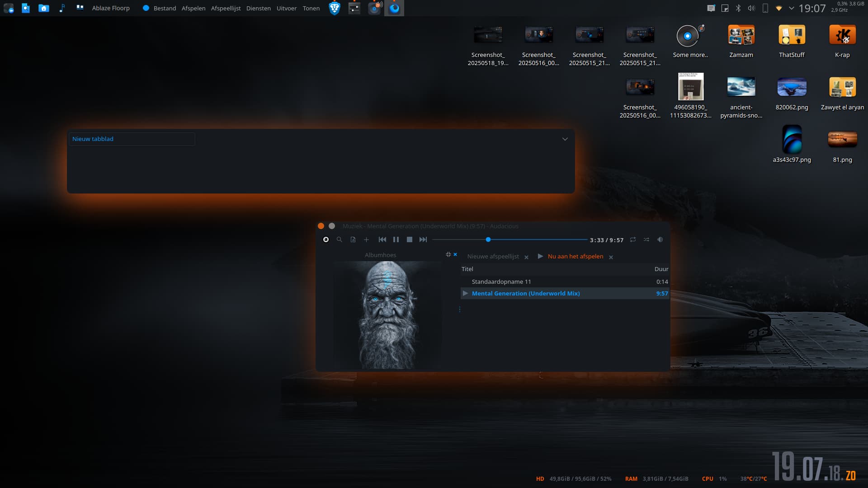868x488 pixels.
Task: Open the Some more.. desktop item
Action: pos(690,42)
